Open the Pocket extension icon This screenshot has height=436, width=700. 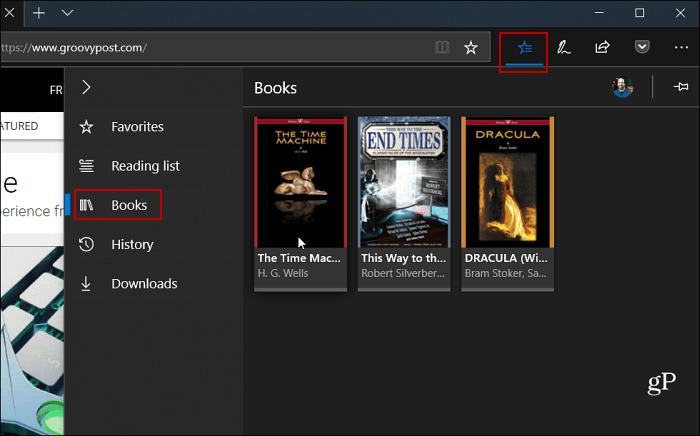[642, 46]
